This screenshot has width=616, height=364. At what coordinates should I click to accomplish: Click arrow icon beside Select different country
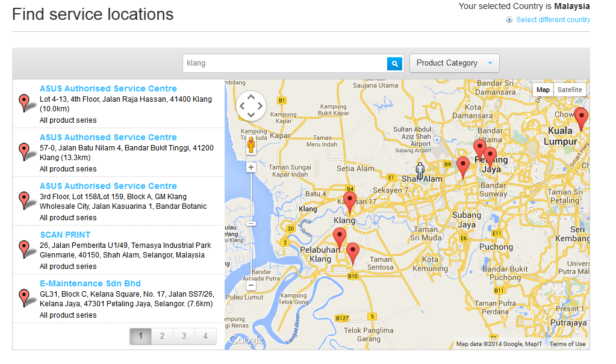(x=509, y=20)
